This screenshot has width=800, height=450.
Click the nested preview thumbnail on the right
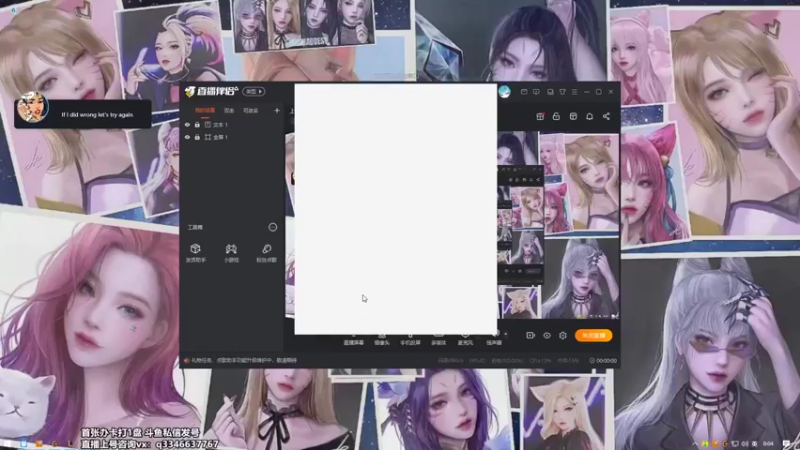[x=520, y=224]
